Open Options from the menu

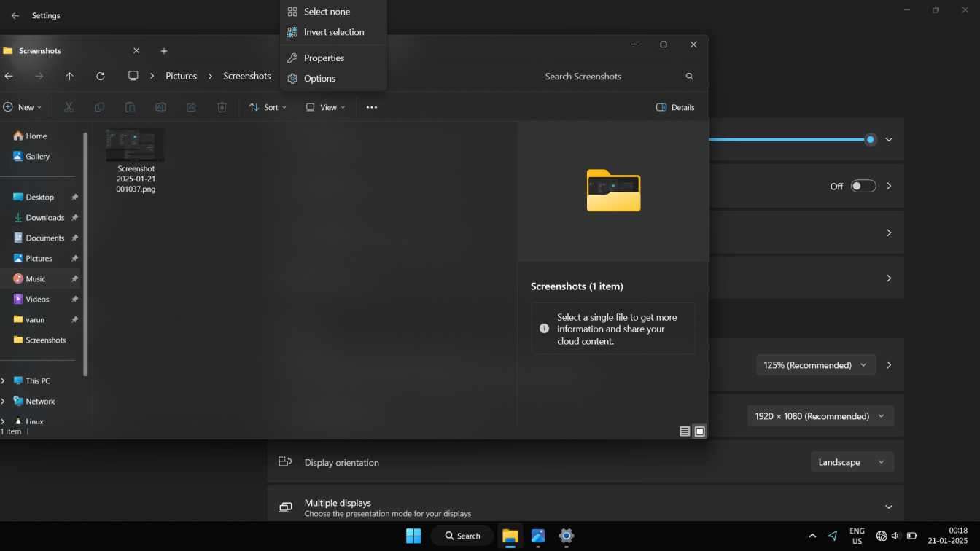[333, 79]
